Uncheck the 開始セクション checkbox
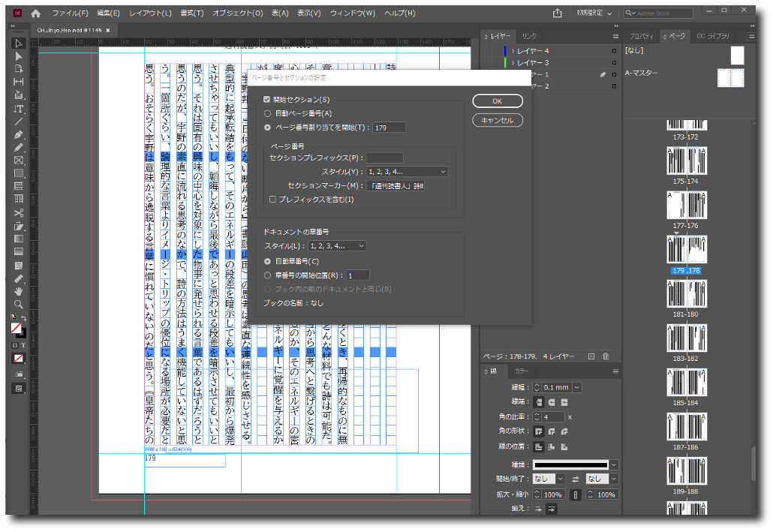Image resolution: width=773 pixels, height=532 pixels. coord(266,100)
